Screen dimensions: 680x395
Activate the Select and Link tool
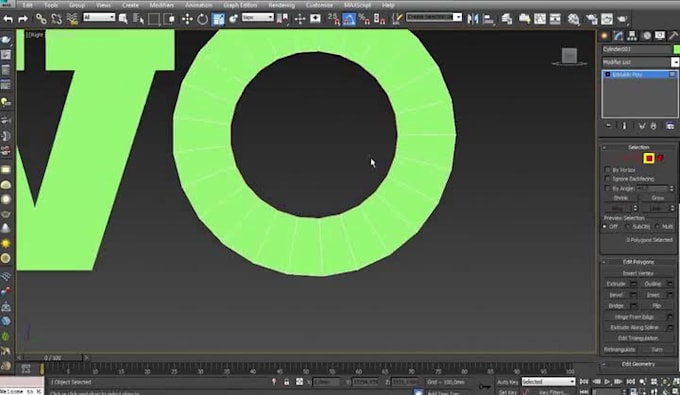pos(41,19)
